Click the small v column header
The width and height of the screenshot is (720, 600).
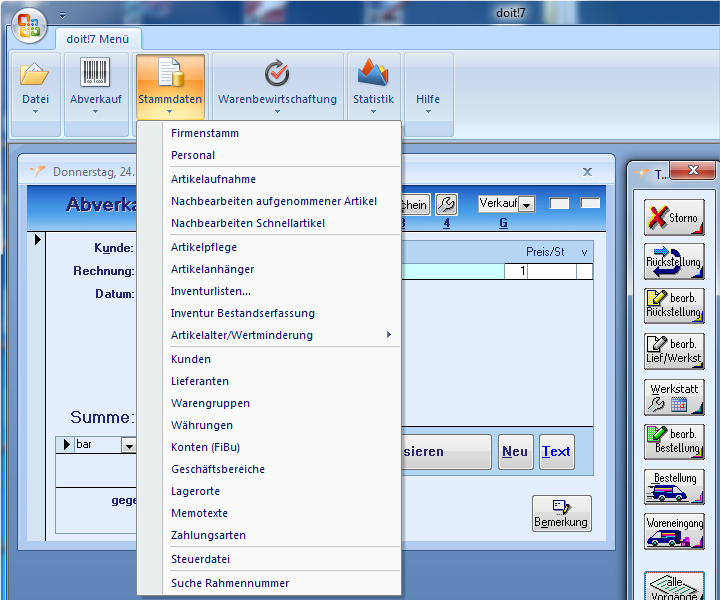tap(584, 252)
